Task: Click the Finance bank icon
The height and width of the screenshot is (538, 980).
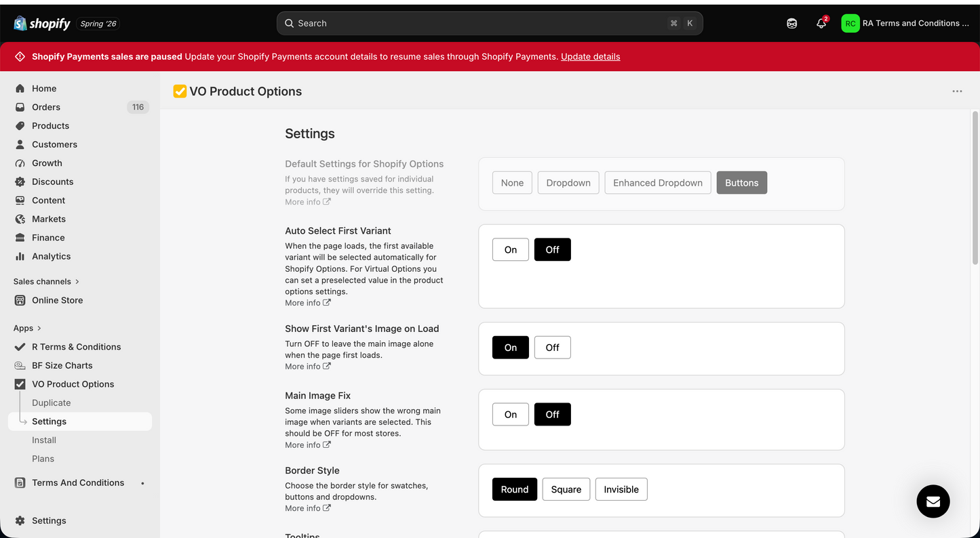Action: [x=20, y=237]
